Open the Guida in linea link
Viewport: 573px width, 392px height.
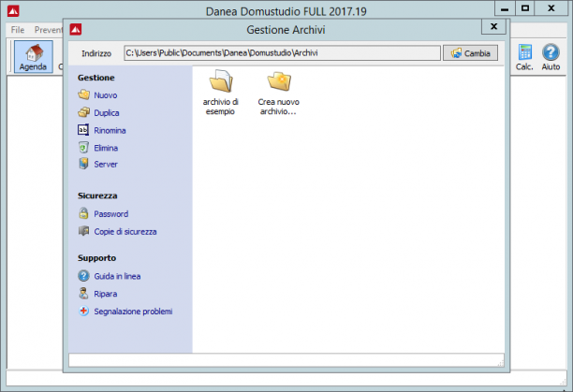coord(117,276)
